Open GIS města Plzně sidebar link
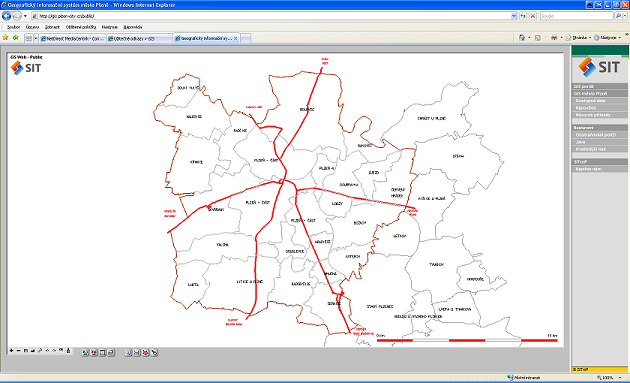The width and height of the screenshot is (630, 383). 600,93
